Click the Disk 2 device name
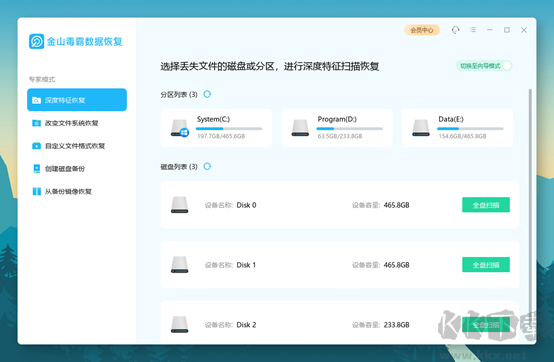554x362 pixels. 246,325
